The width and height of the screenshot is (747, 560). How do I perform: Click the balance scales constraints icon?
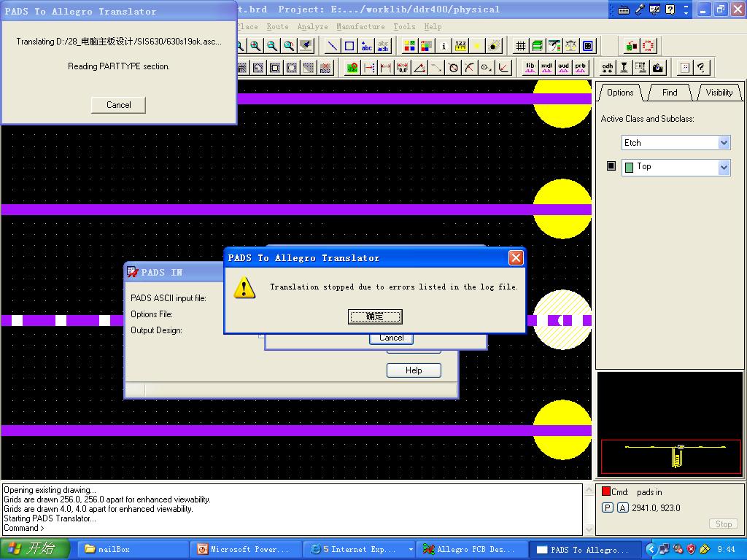(x=570, y=46)
